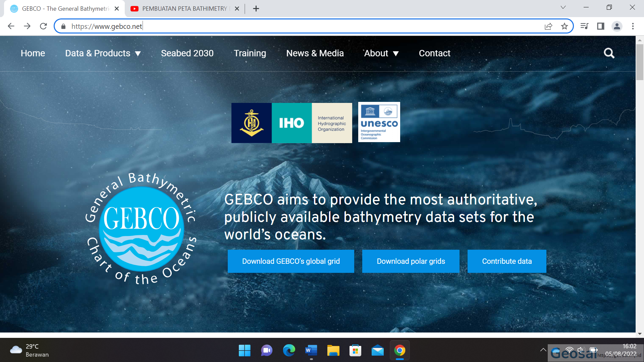
Task: Close the GEBCO browser tab
Action: point(117,9)
